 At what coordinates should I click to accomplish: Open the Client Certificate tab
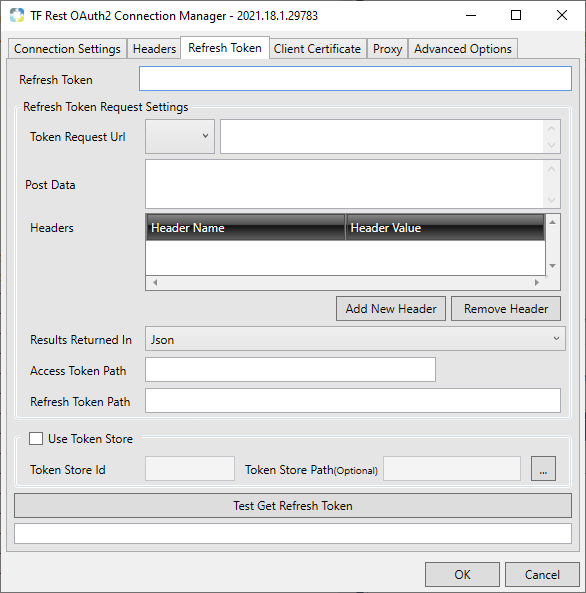pyautogui.click(x=317, y=49)
